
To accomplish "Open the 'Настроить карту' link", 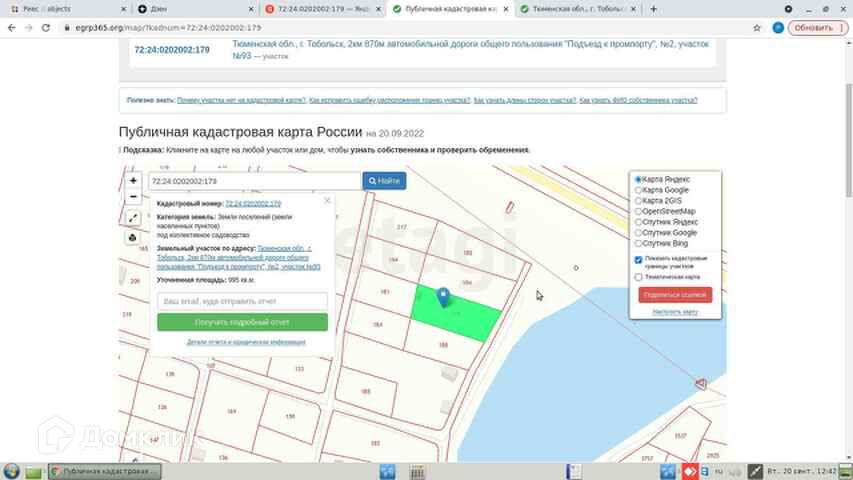I will (675, 312).
